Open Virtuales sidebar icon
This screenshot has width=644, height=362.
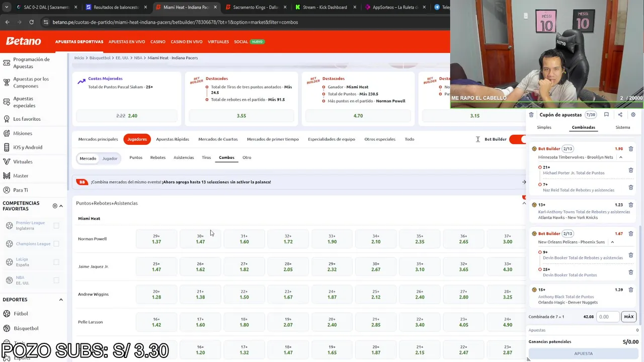[7, 162]
